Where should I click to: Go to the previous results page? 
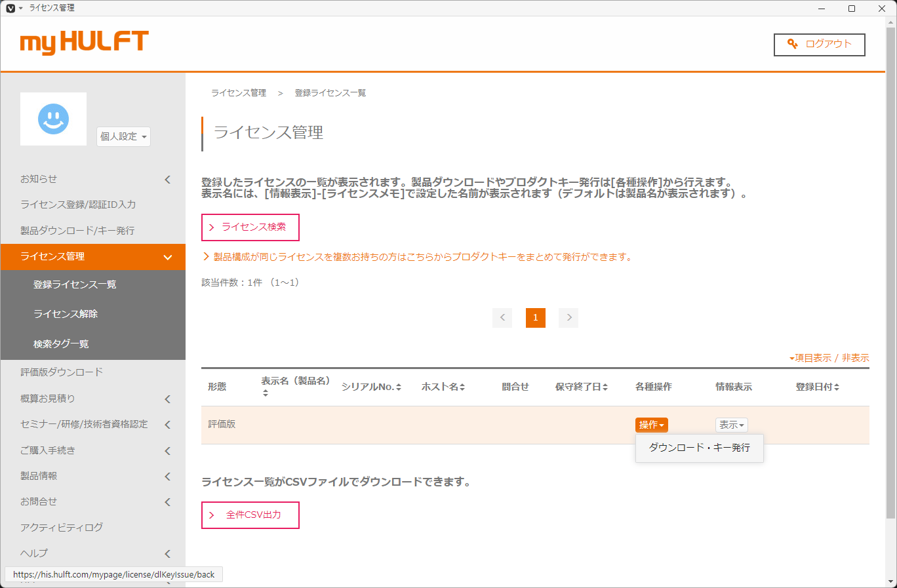pos(502,318)
